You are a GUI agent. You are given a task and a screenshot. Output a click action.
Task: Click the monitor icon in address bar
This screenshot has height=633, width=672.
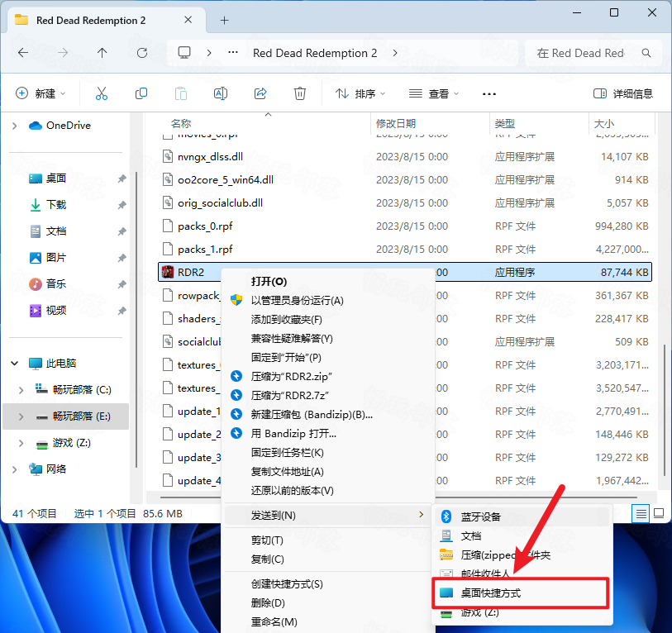point(184,53)
